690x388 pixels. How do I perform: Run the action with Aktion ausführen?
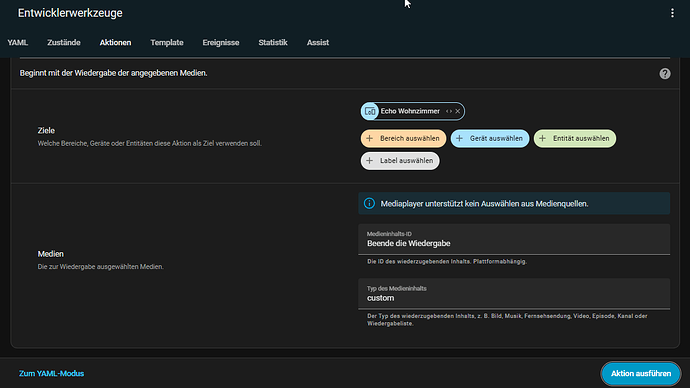641,373
